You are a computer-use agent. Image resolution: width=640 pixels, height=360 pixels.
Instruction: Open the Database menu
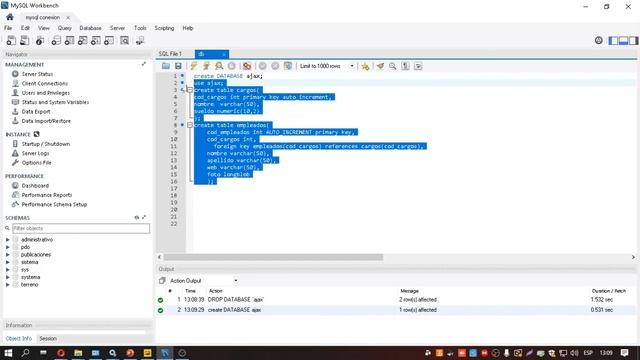[x=90, y=28]
